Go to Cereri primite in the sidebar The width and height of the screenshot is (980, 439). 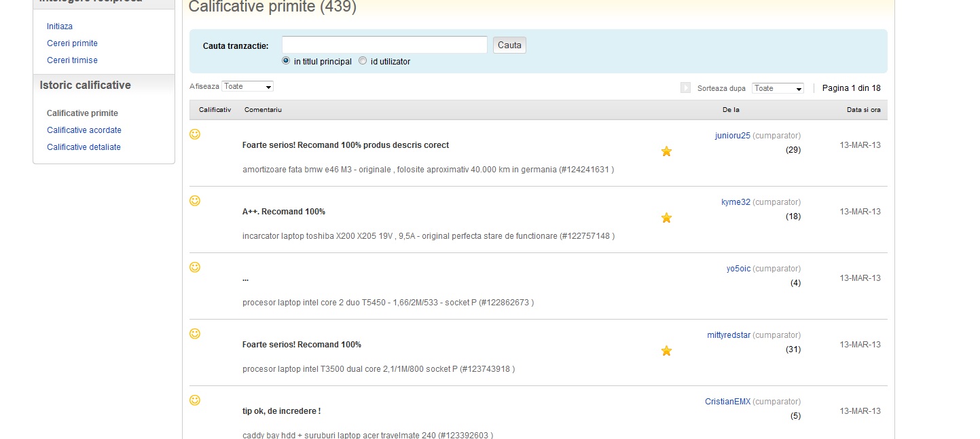click(x=72, y=43)
